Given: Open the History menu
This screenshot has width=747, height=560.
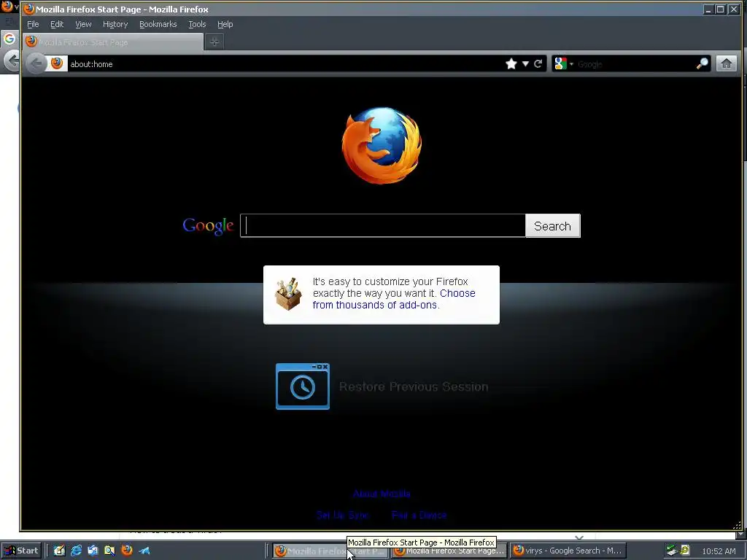Looking at the screenshot, I should tap(115, 24).
